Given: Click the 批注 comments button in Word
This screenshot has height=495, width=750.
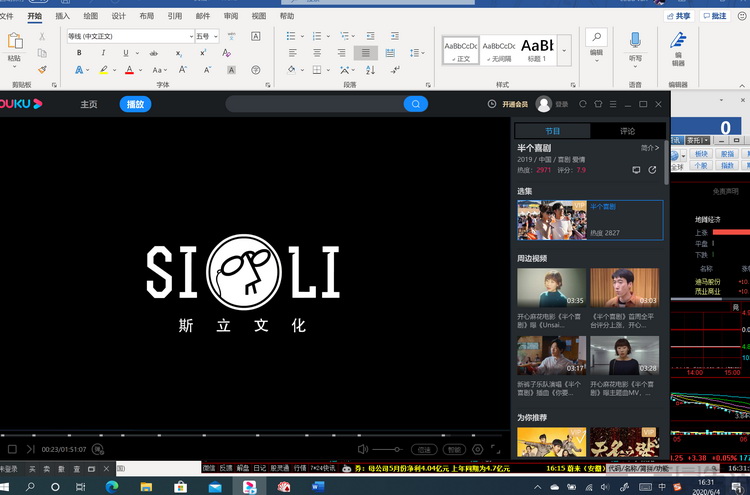Looking at the screenshot, I should (715, 16).
